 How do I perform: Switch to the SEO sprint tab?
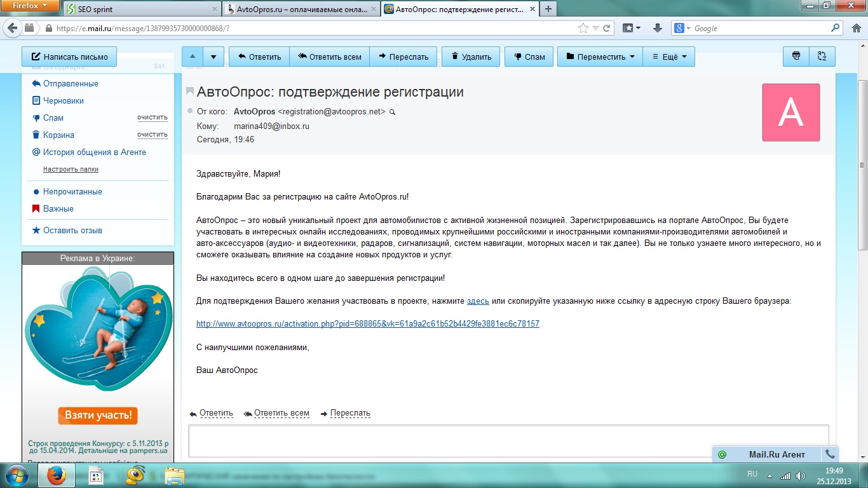click(143, 10)
